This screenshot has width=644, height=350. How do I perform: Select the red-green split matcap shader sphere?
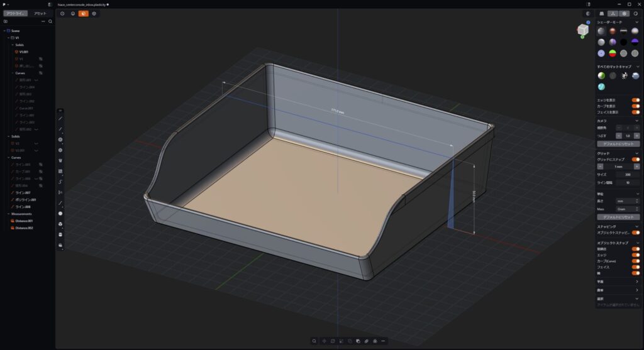pos(613,53)
